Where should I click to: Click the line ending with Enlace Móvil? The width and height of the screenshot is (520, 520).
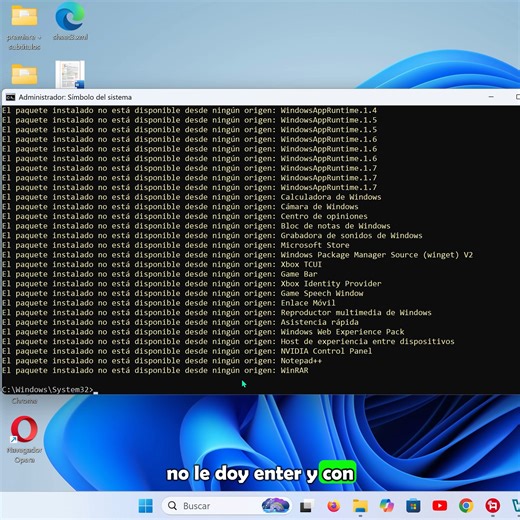169,303
